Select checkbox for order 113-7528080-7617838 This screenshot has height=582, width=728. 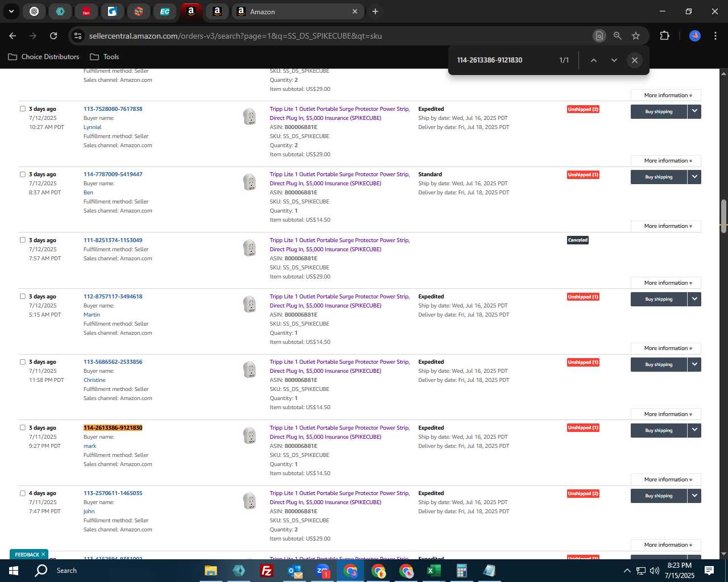(x=23, y=109)
